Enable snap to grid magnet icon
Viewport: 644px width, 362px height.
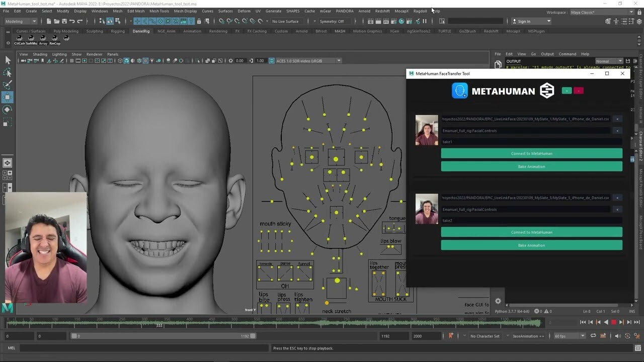(x=137, y=21)
